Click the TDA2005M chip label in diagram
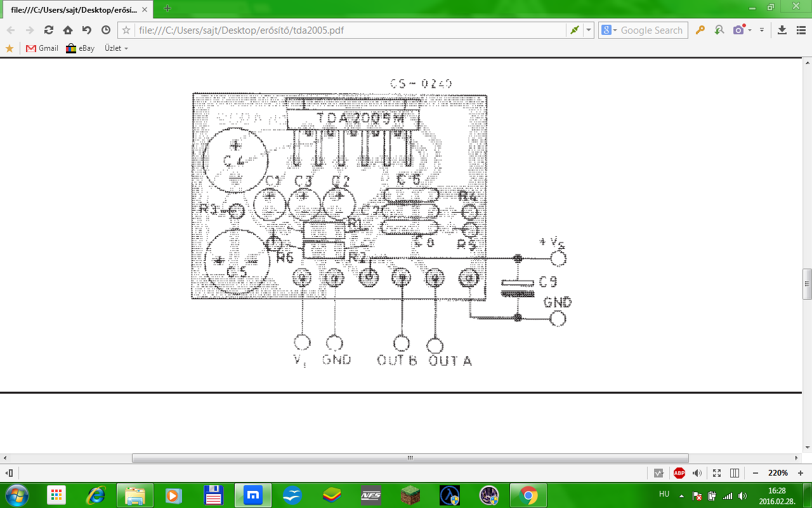 [360, 119]
